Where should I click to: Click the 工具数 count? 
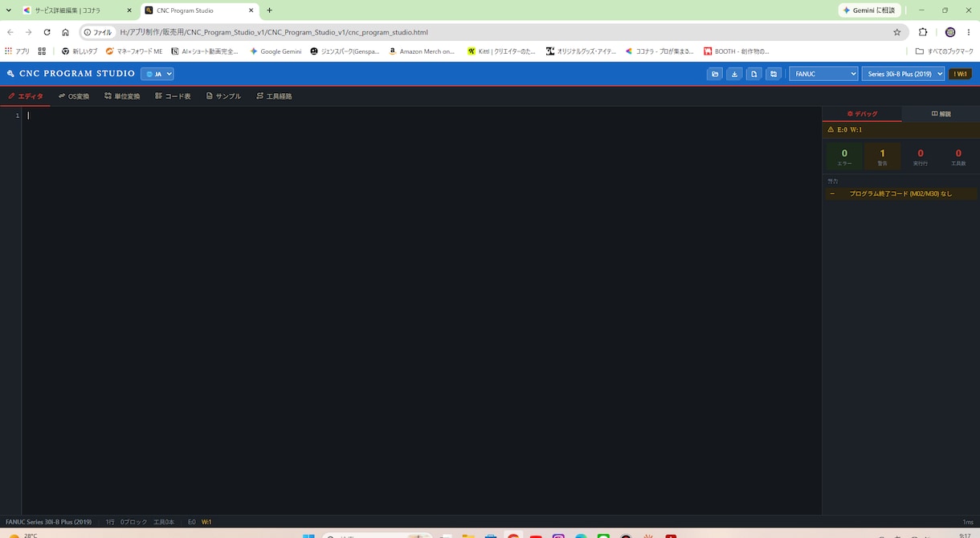pyautogui.click(x=958, y=157)
